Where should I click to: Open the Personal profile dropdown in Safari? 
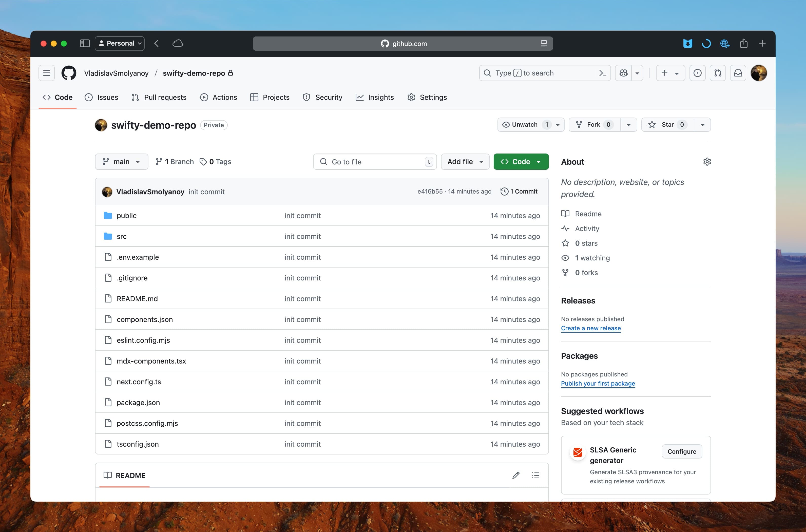coord(120,43)
